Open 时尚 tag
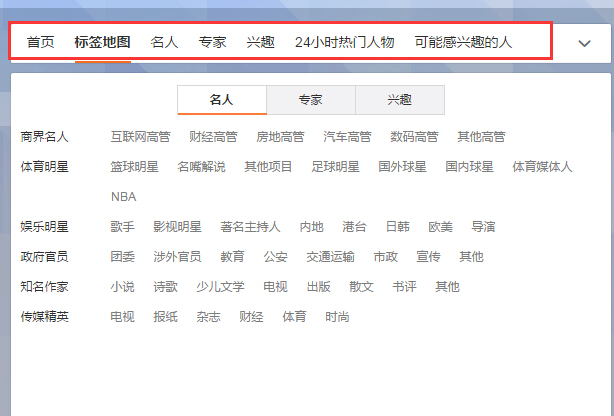 pyautogui.click(x=337, y=317)
